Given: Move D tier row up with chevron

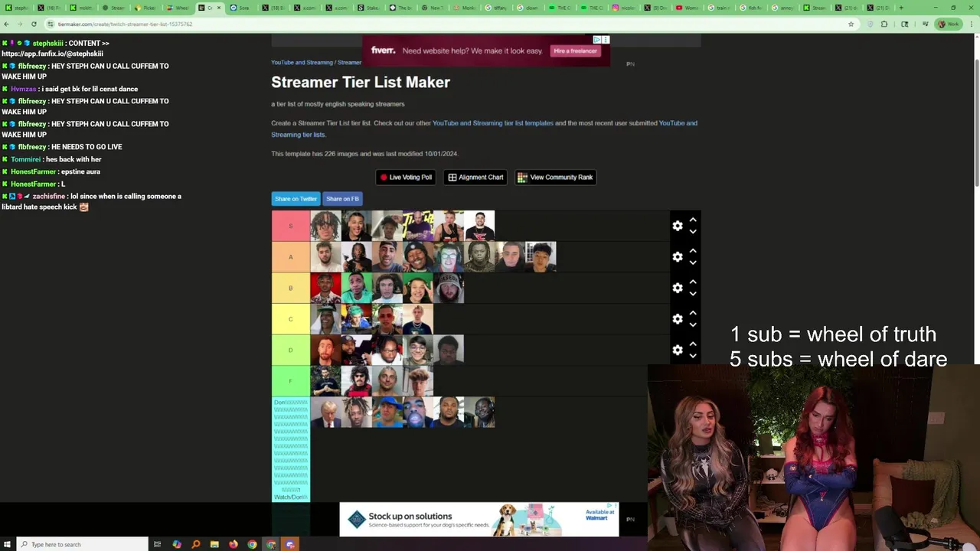Looking at the screenshot, I should pyautogui.click(x=693, y=344).
